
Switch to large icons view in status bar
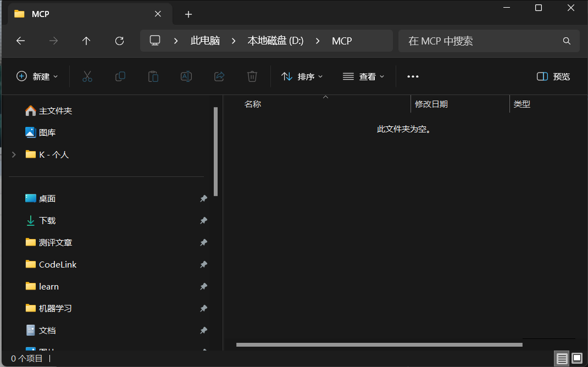point(578,358)
